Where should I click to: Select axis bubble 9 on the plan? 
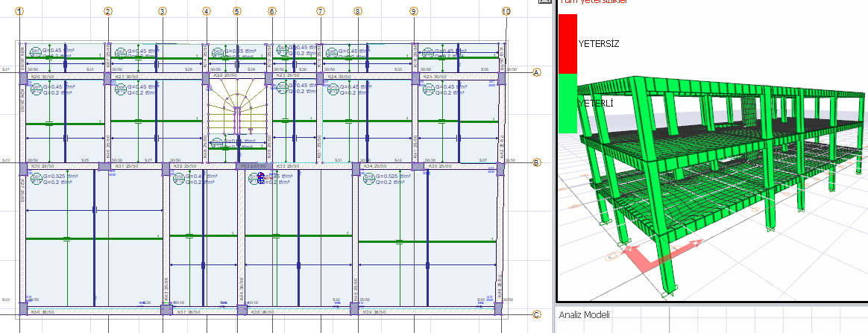click(x=414, y=11)
